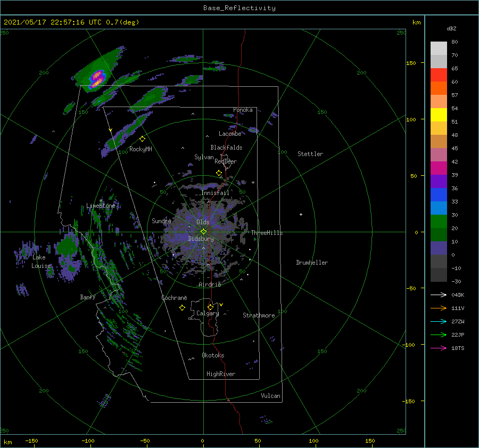Screen dimensions: 479x448
Task: Click the cyan 27ZW arrow in legend
Action: (x=439, y=321)
